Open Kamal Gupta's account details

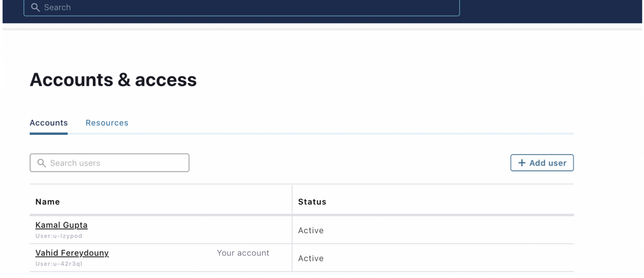click(x=61, y=225)
